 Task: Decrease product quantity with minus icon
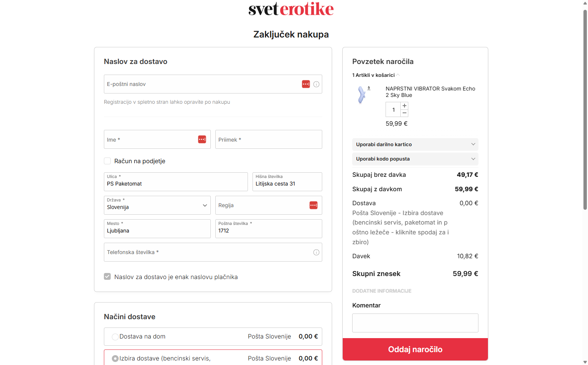(405, 113)
